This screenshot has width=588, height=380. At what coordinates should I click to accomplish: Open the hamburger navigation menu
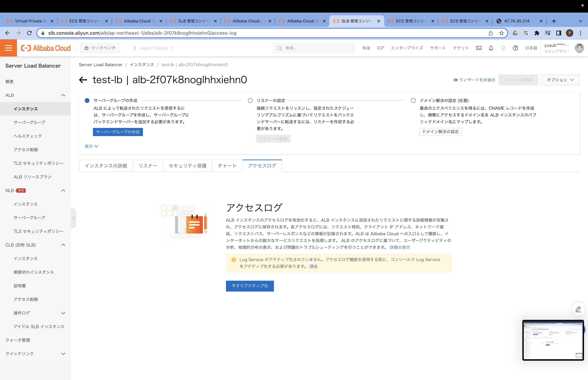coord(8,48)
